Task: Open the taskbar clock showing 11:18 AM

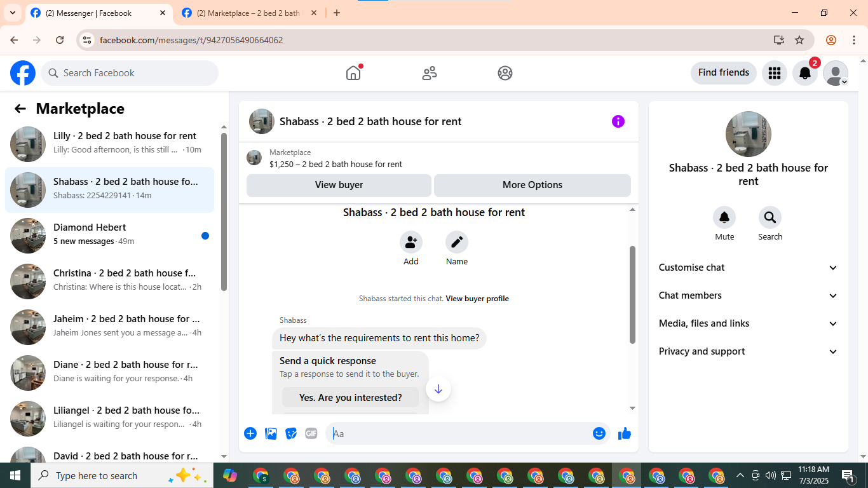Action: [x=814, y=475]
